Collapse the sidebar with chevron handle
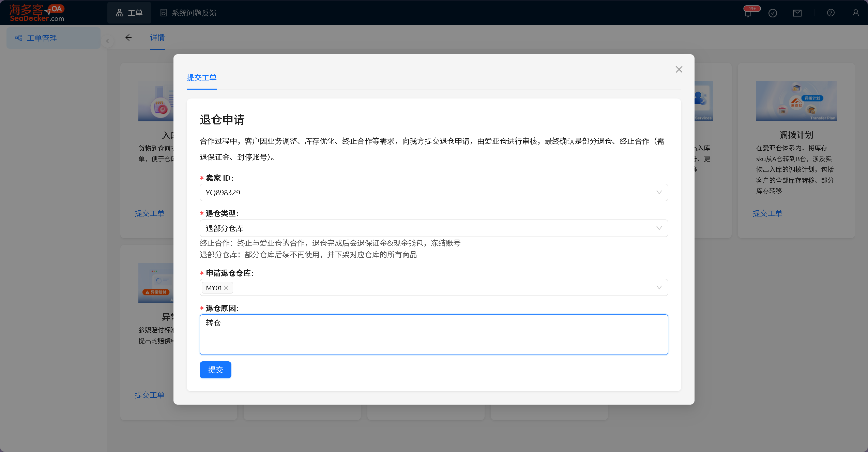Image resolution: width=868 pixels, height=452 pixels. point(107,41)
